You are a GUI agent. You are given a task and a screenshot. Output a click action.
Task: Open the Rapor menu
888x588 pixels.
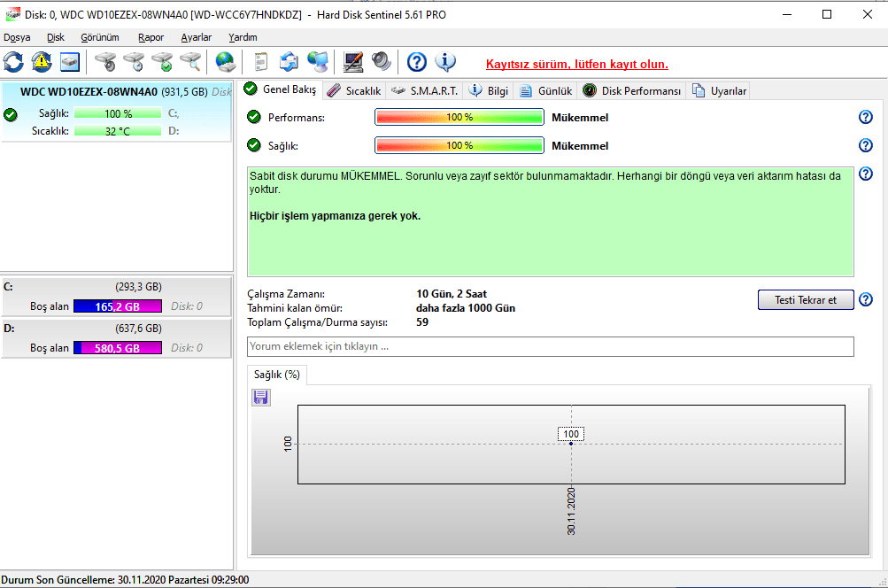[151, 37]
